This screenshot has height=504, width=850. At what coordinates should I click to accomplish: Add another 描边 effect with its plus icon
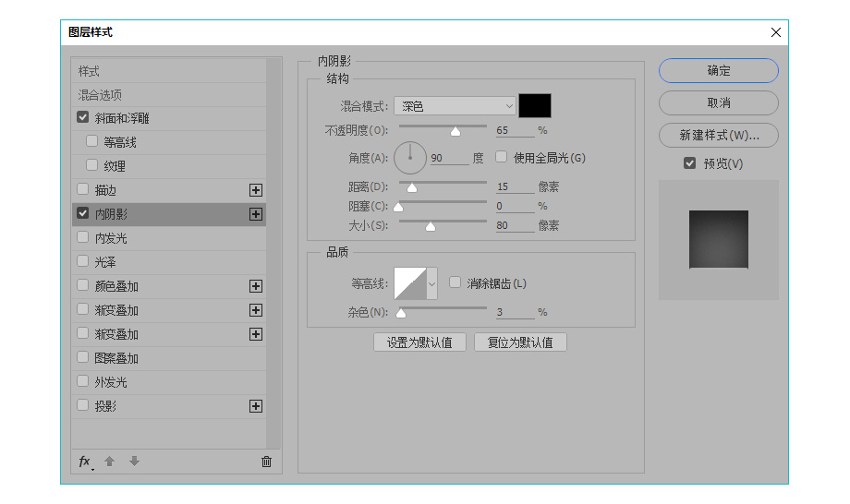(x=256, y=190)
